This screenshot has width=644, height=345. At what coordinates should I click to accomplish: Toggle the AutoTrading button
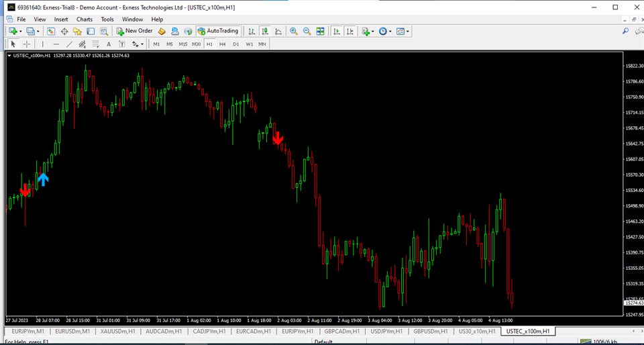point(217,31)
